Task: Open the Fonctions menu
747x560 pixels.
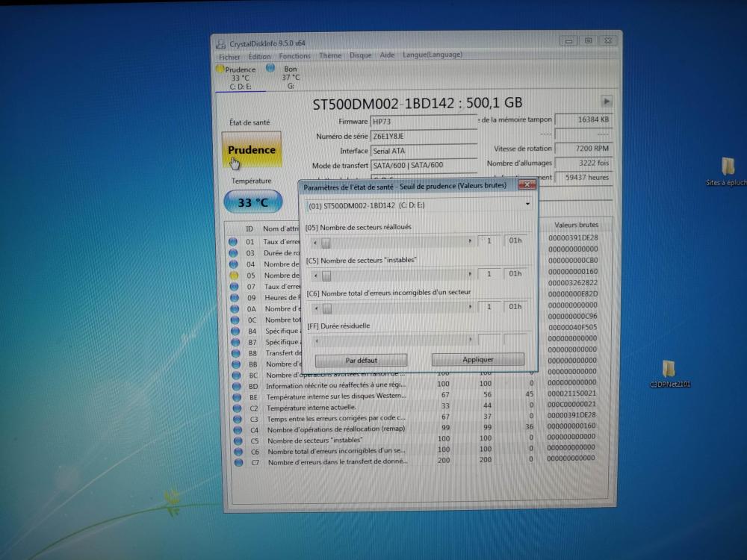Action: [294, 56]
